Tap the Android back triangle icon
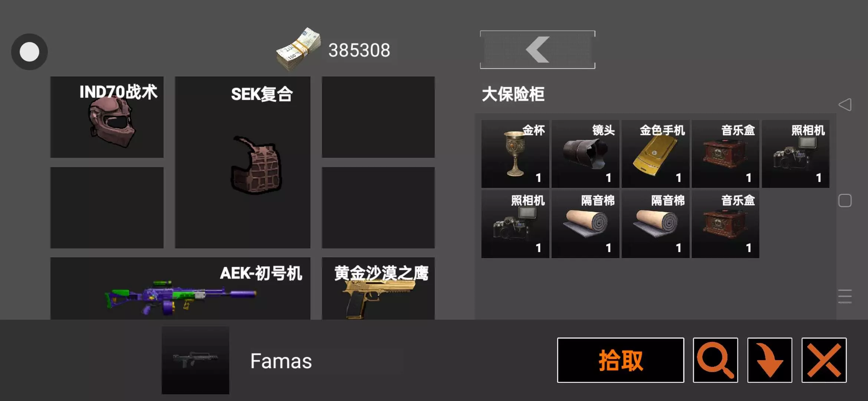 tap(845, 105)
